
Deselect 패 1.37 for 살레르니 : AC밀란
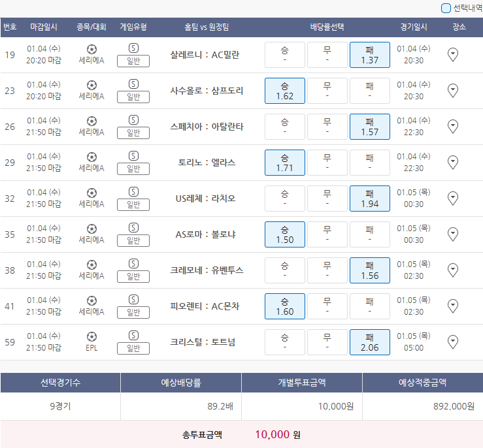tap(370, 55)
